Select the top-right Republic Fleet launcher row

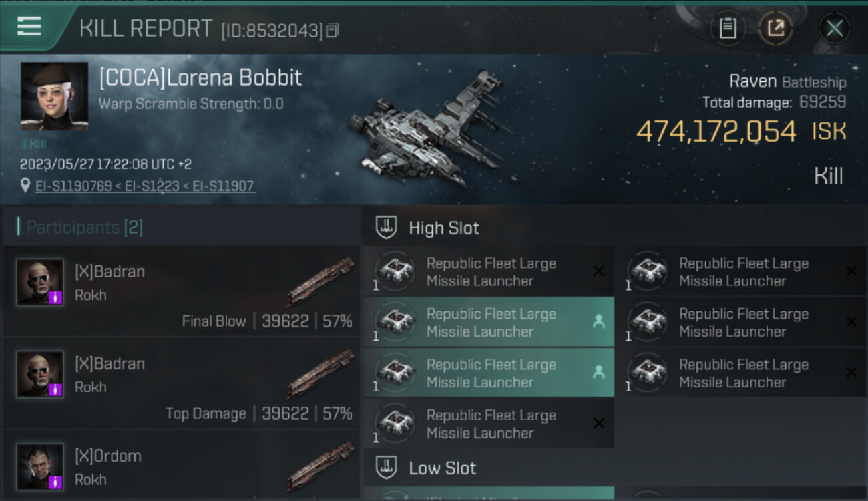pyautogui.click(x=741, y=271)
